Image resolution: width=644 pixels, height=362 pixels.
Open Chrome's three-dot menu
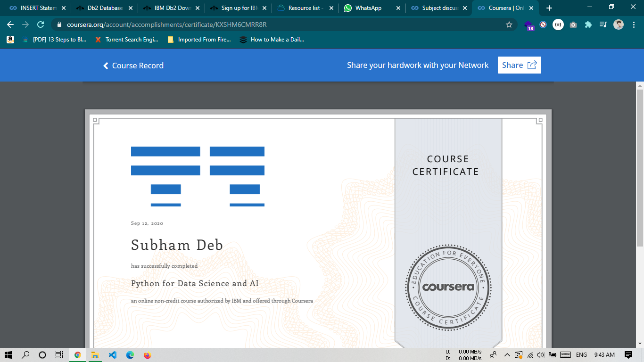point(633,25)
